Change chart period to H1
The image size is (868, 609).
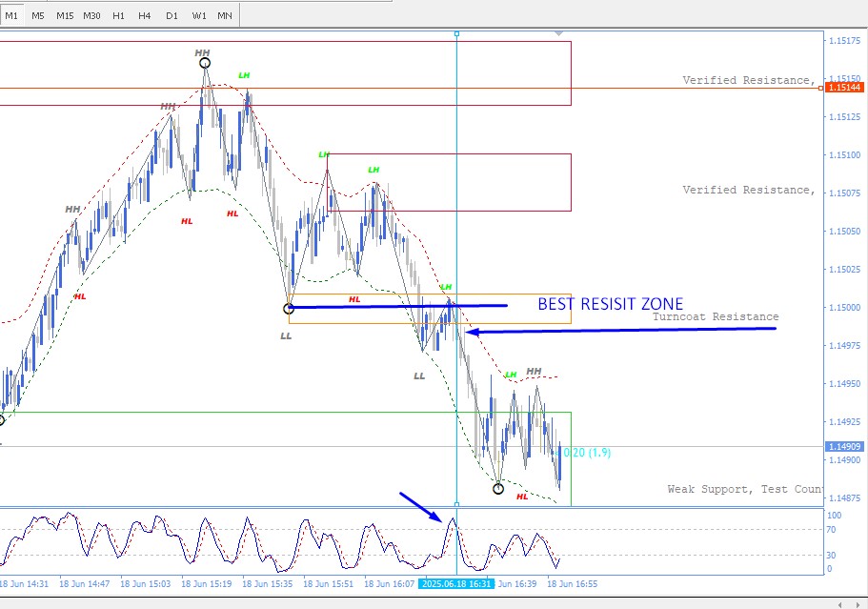click(x=118, y=16)
